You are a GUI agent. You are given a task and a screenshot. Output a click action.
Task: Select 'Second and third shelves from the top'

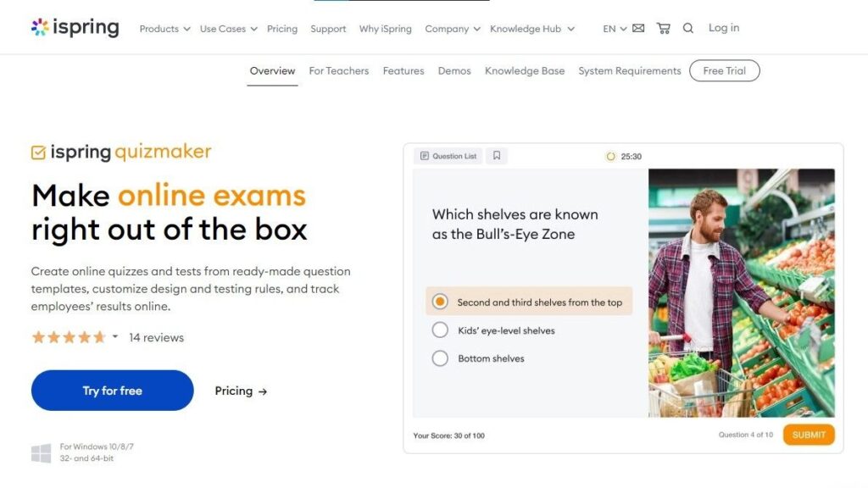(529, 302)
